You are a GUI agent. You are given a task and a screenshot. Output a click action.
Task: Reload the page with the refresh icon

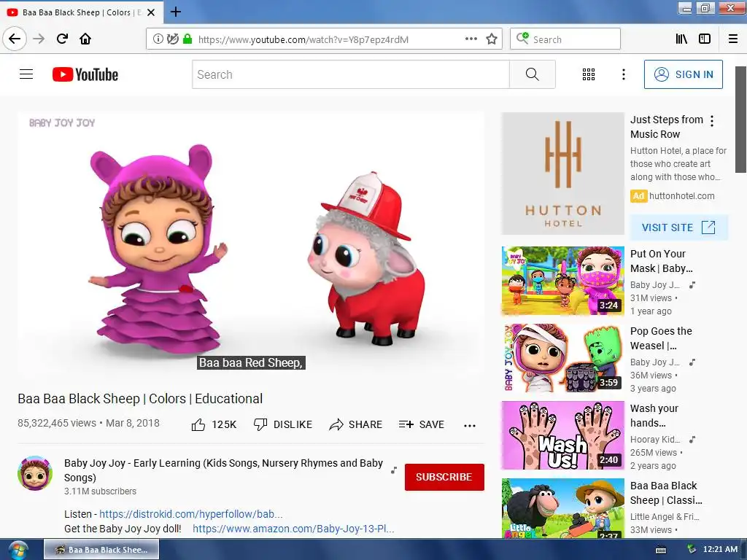63,39
